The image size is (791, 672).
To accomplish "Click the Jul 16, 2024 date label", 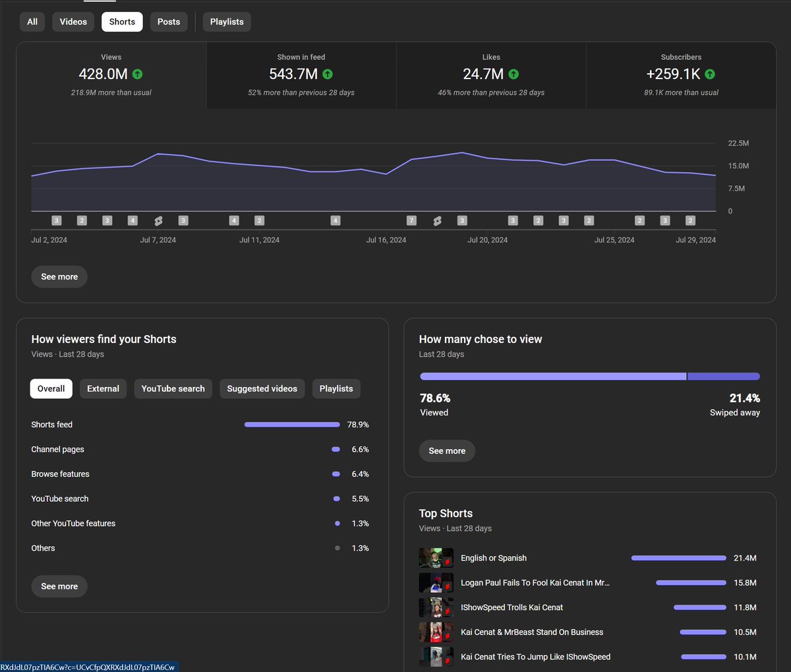I will pos(386,240).
